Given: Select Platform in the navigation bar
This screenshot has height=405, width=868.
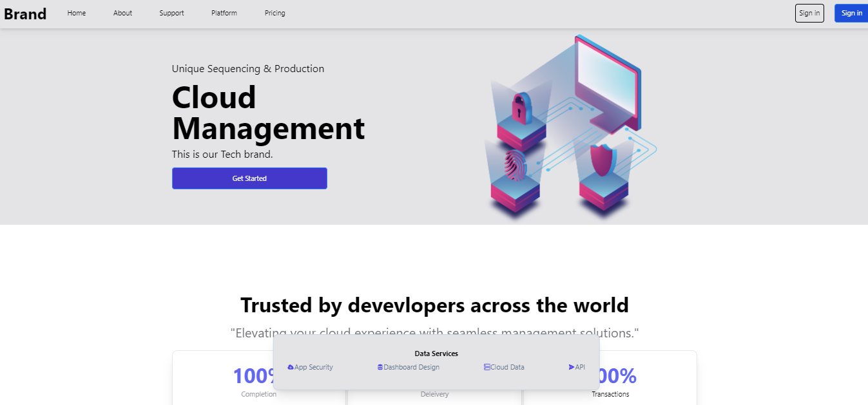Looking at the screenshot, I should coord(224,13).
